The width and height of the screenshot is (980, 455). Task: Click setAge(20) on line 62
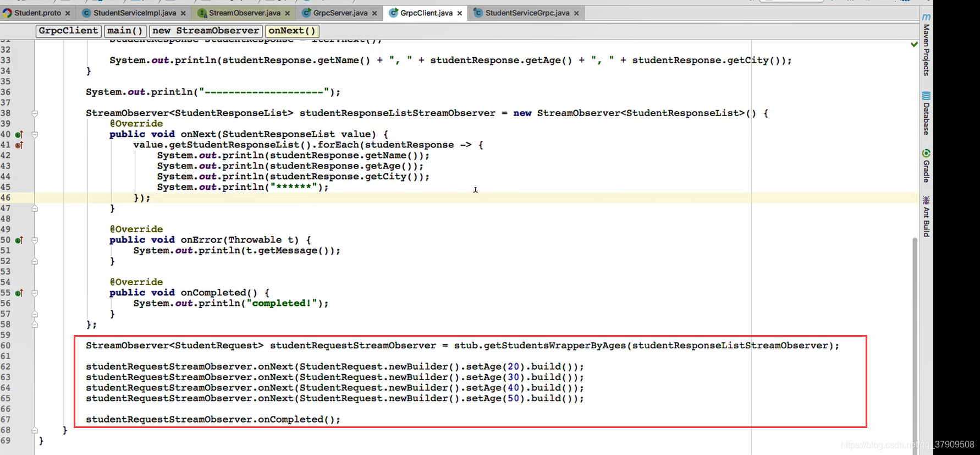click(x=496, y=366)
